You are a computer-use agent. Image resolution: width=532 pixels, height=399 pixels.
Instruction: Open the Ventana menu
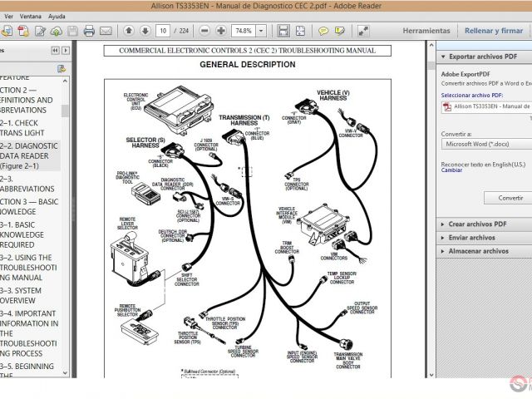point(30,16)
